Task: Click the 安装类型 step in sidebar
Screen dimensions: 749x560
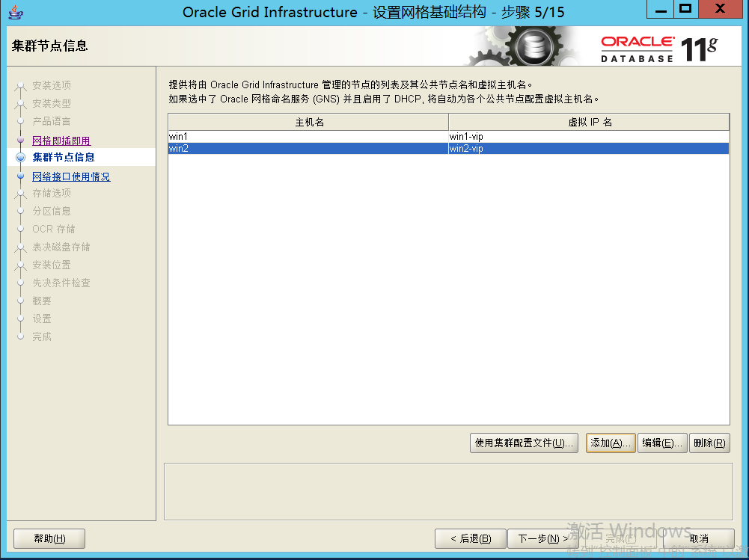Action: 52,103
